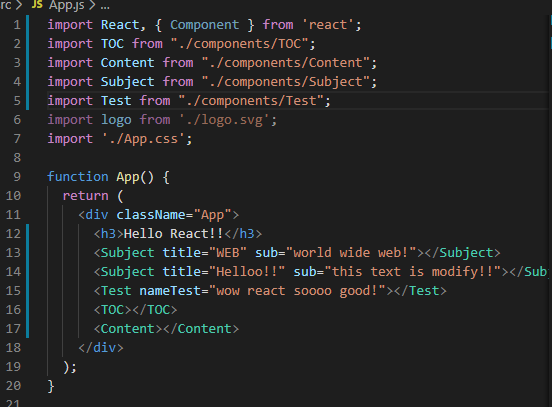Click "./components/Subject" path on line 4
The image size is (552, 407).
pyautogui.click(x=286, y=82)
